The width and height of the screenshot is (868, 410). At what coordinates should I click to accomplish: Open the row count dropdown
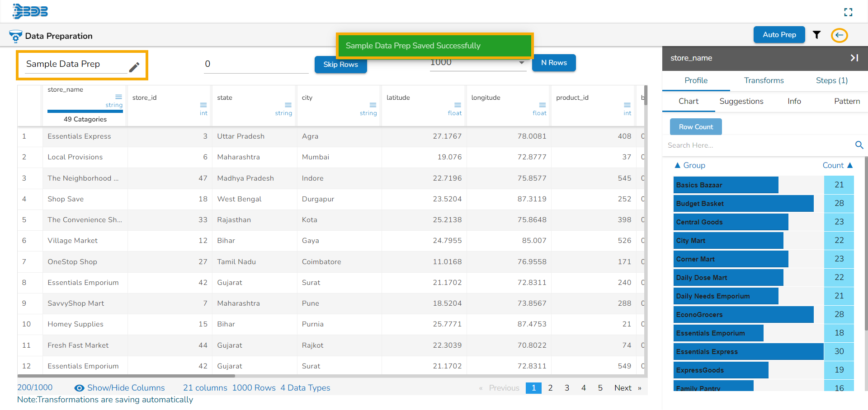coord(522,63)
